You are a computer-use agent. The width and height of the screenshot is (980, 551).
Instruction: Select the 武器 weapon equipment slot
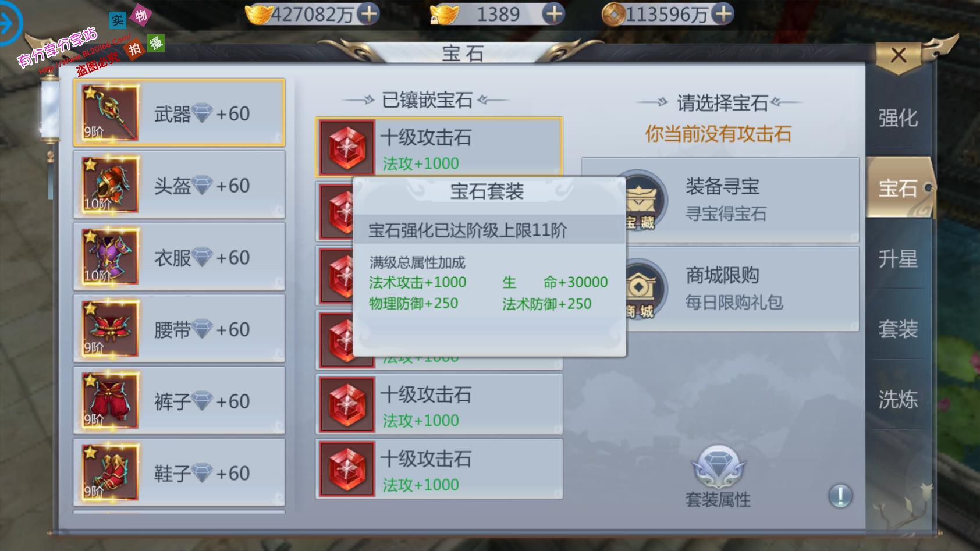pos(179,113)
